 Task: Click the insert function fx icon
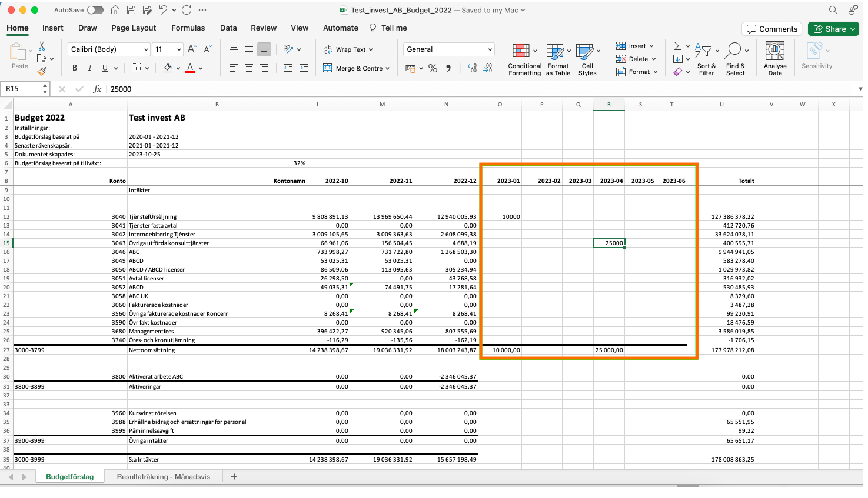(97, 89)
